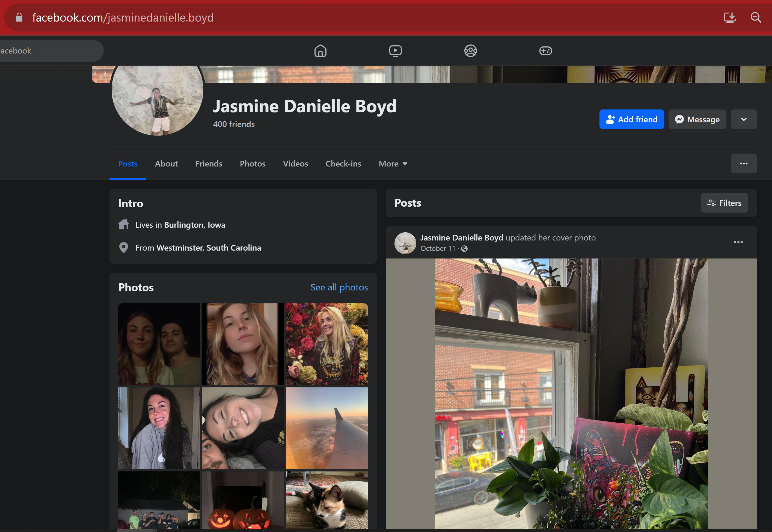Image resolution: width=772 pixels, height=532 pixels.
Task: Open the Groups icon in navbar
Action: [x=470, y=51]
